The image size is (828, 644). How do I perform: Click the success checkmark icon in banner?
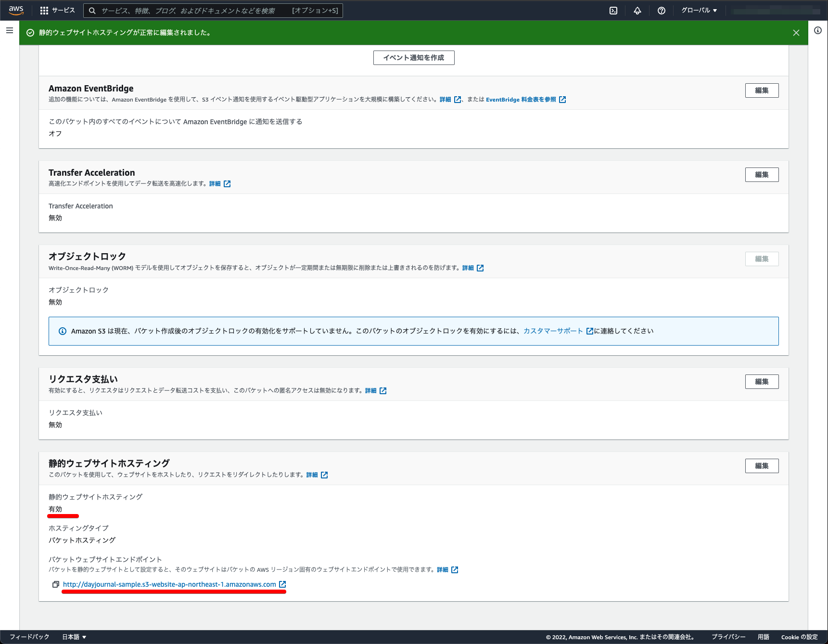pyautogui.click(x=30, y=33)
